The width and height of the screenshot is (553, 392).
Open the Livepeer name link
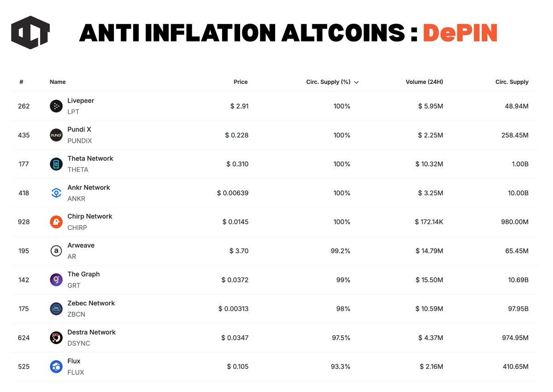(x=81, y=101)
